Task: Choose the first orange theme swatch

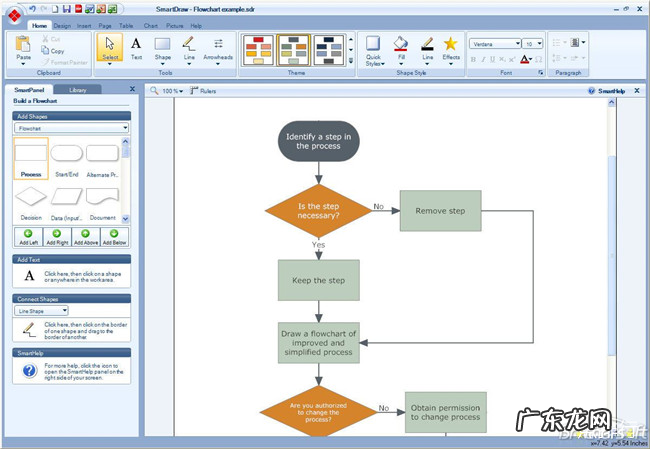Action: [x=259, y=47]
